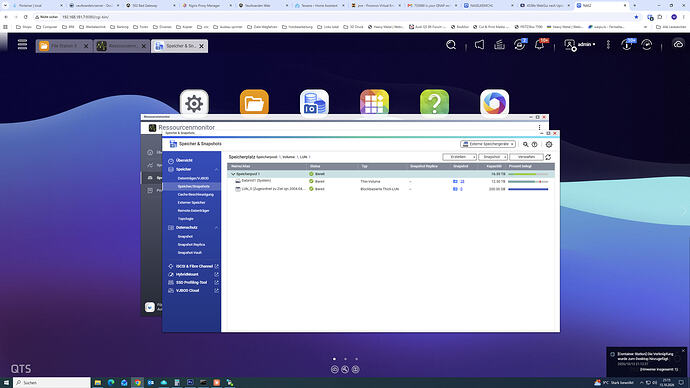Click snapshot camera icon for DataVol1
The width and height of the screenshot is (690, 388).
(x=455, y=181)
